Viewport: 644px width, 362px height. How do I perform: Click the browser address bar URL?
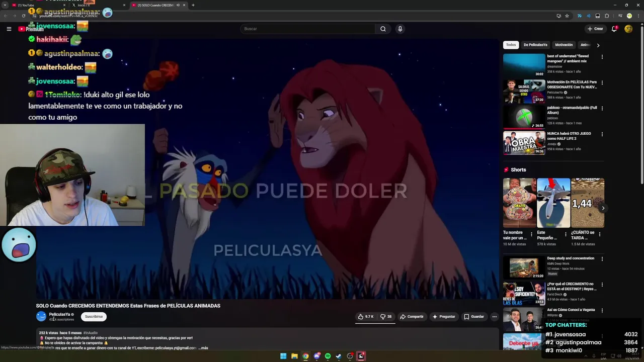pos(69,16)
